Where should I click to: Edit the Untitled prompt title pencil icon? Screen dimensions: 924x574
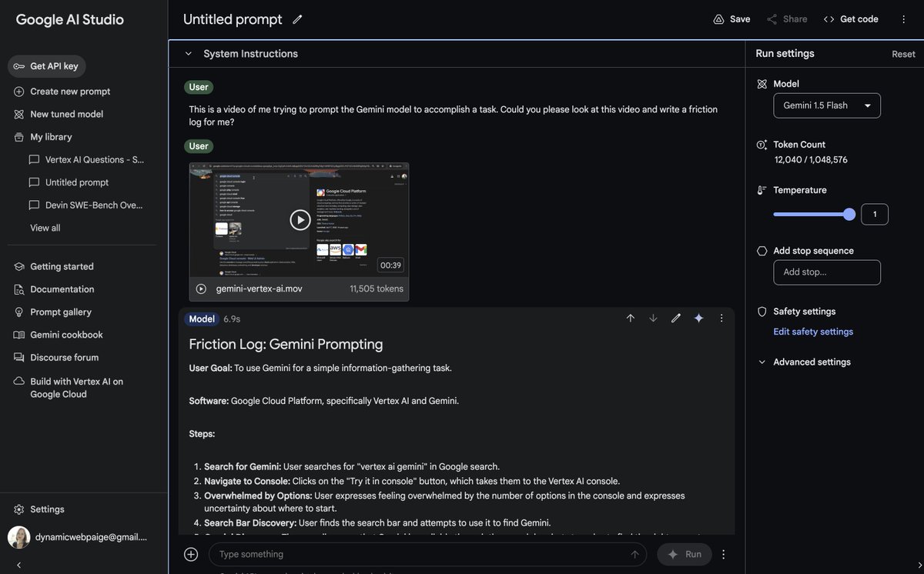click(x=297, y=19)
